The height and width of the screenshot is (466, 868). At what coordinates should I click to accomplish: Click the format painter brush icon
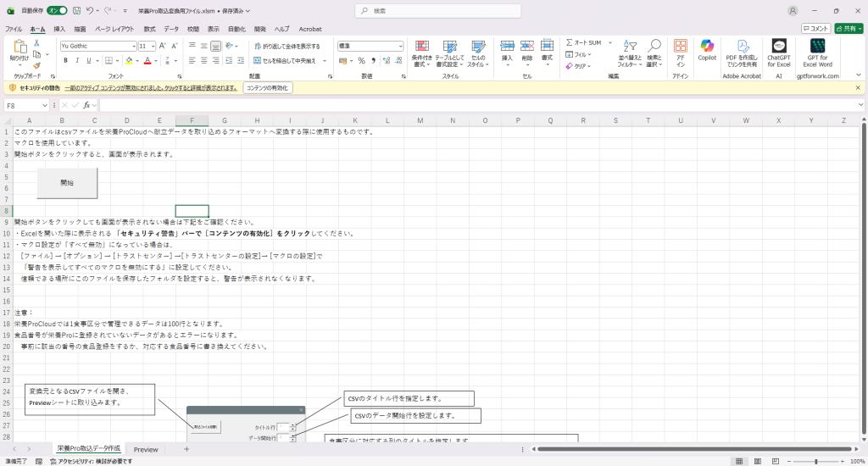36,65
